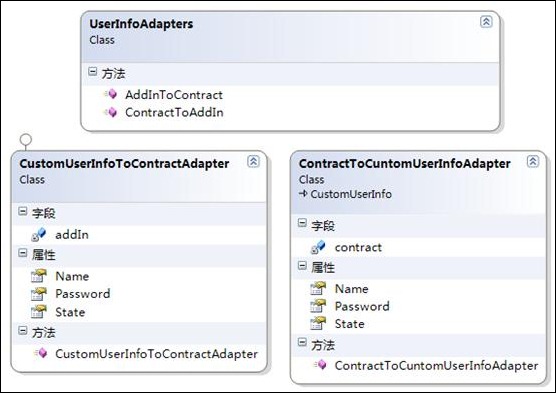Click the ContractToAddIn method icon
The image size is (556, 393).
pyautogui.click(x=111, y=112)
